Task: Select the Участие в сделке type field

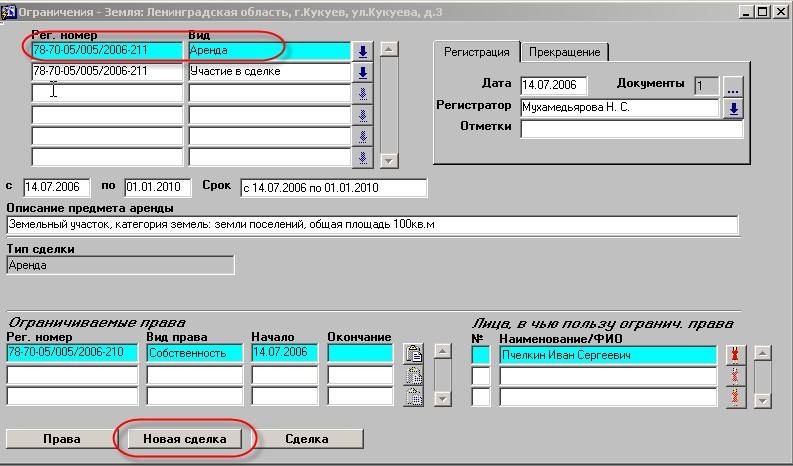Action: point(270,72)
